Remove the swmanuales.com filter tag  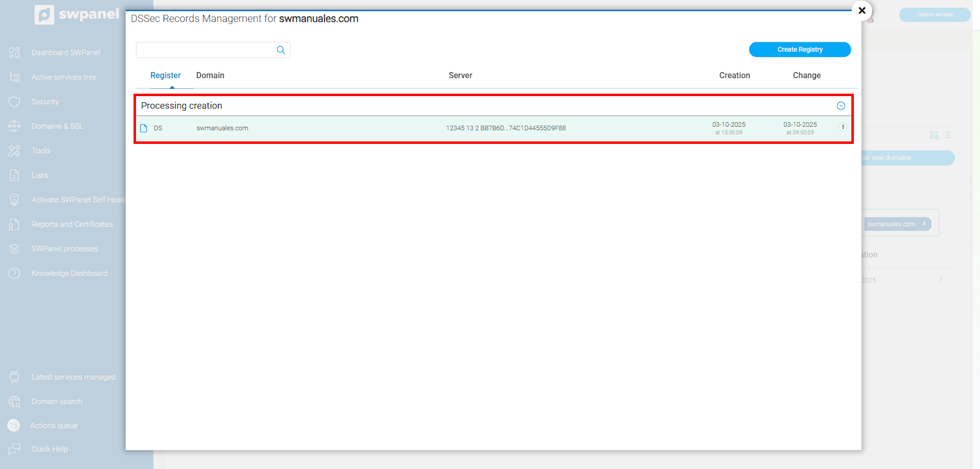tap(924, 223)
